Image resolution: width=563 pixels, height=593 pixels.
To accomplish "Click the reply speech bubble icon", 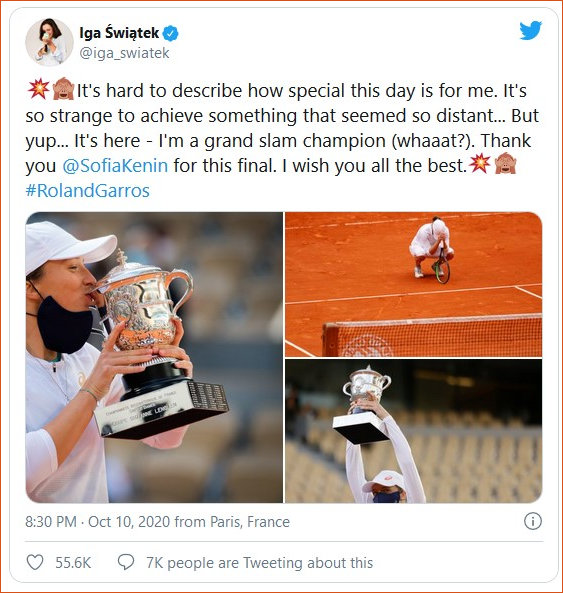I will [x=126, y=562].
